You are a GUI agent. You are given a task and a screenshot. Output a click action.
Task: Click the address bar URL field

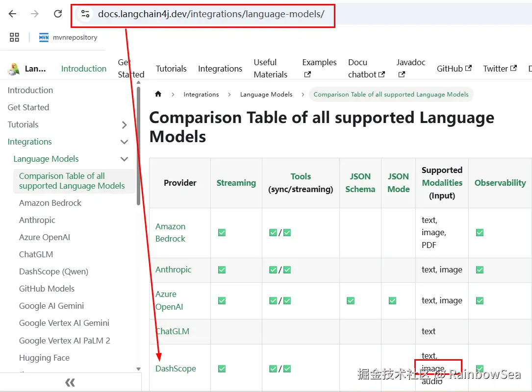point(211,14)
